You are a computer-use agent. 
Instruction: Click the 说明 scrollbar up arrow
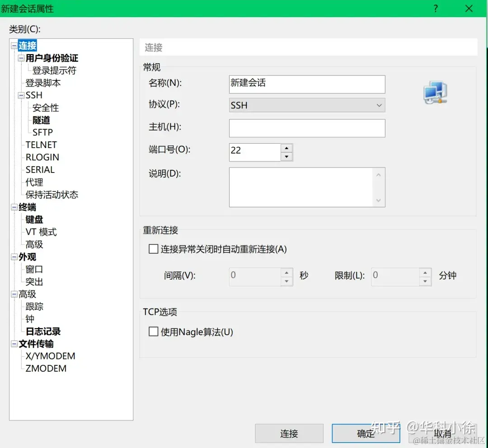[x=379, y=175]
